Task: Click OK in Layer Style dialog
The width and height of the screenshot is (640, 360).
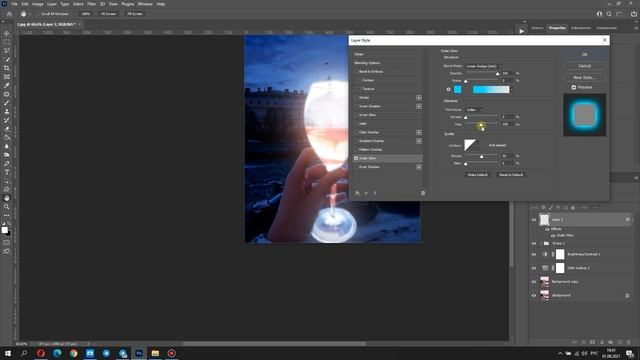Action: tap(584, 54)
